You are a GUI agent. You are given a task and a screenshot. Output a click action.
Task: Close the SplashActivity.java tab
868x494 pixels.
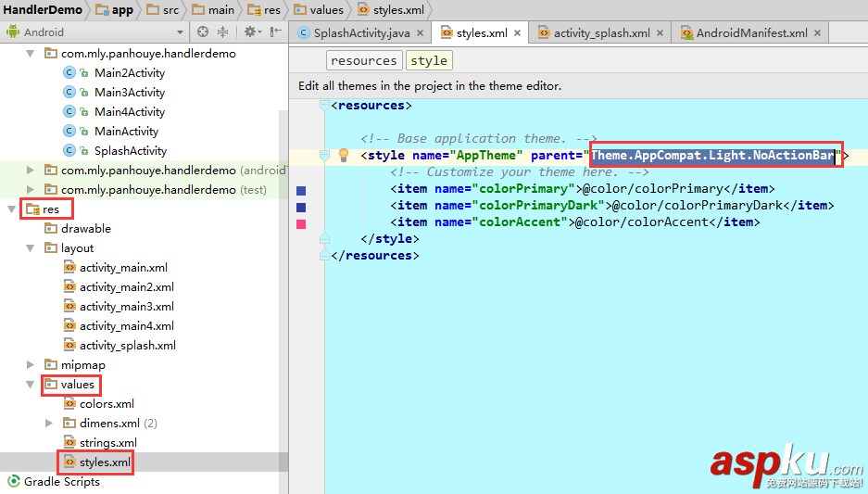pyautogui.click(x=421, y=32)
